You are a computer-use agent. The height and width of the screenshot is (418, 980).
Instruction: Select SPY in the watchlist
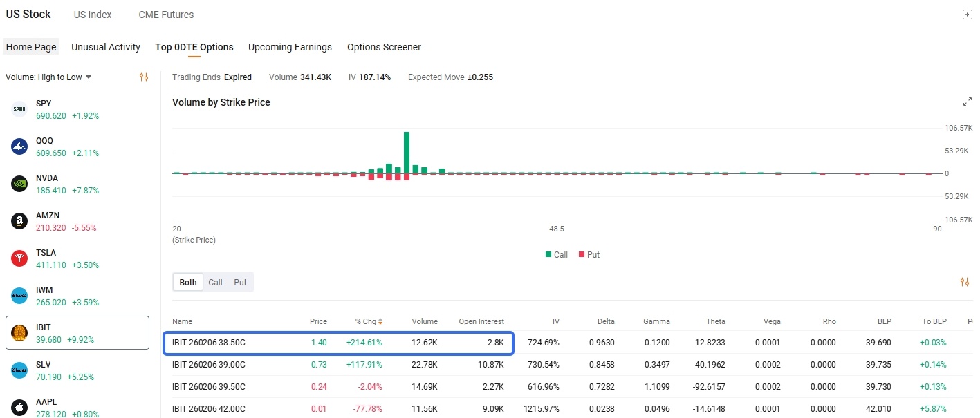pyautogui.click(x=77, y=109)
